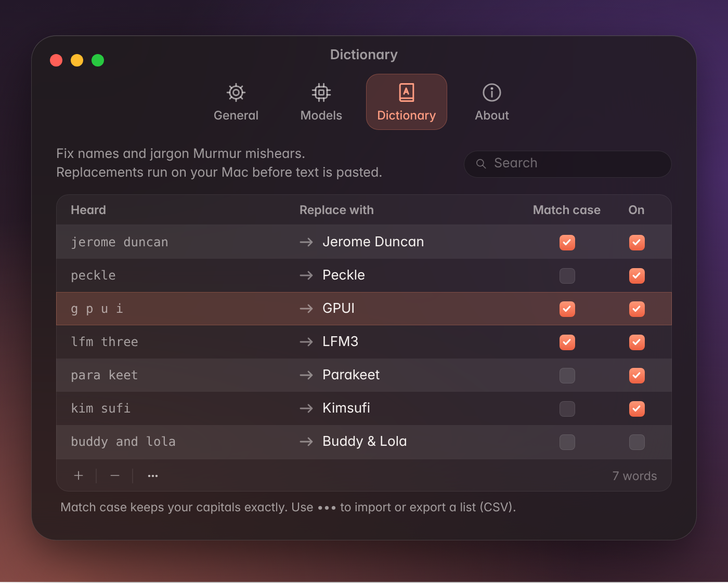Open the About tab
The width and height of the screenshot is (728, 583).
click(492, 102)
